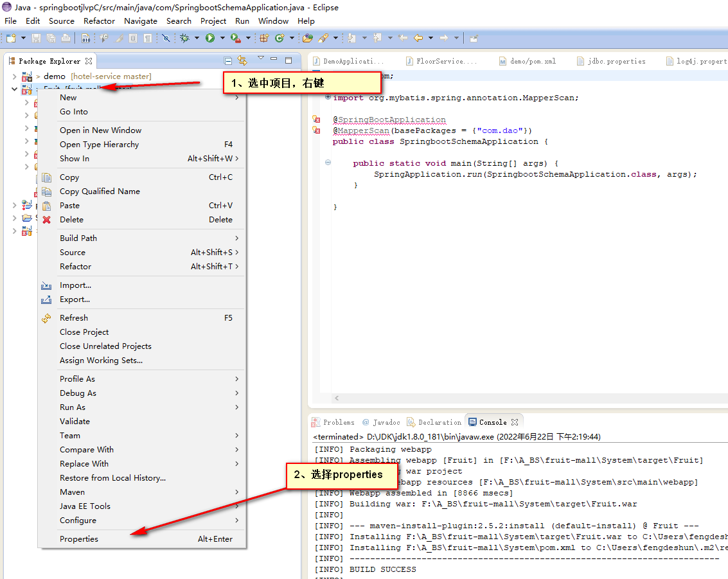Open the Search toolbar dropdown arrow
728x579 pixels.
[335, 38]
